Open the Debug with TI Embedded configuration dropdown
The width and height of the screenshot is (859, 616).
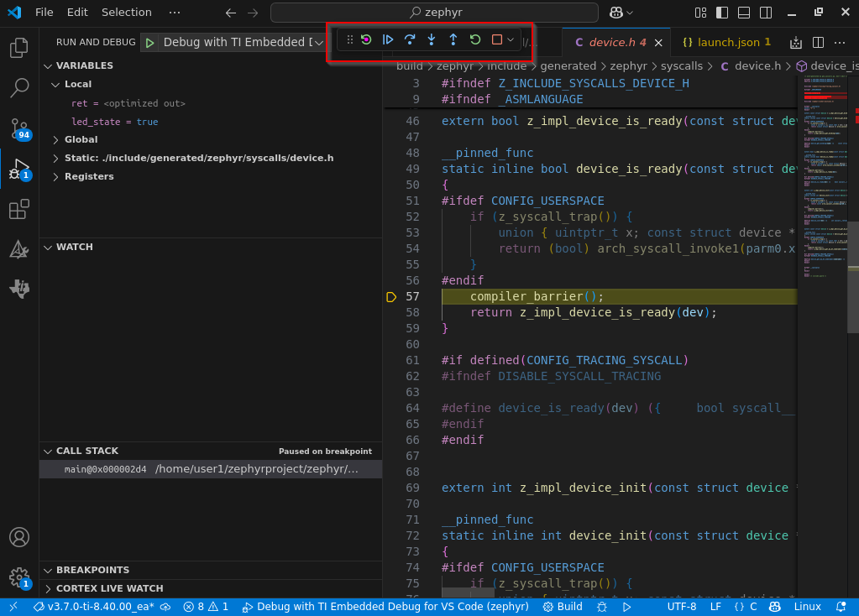coord(319,41)
